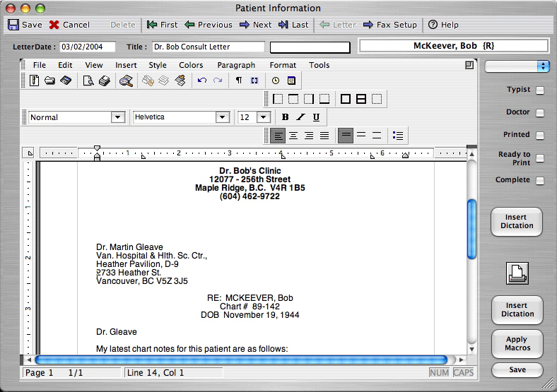Screen dimensions: 557x392
Task: Open the font size 12 dropdown
Action: 263,117
